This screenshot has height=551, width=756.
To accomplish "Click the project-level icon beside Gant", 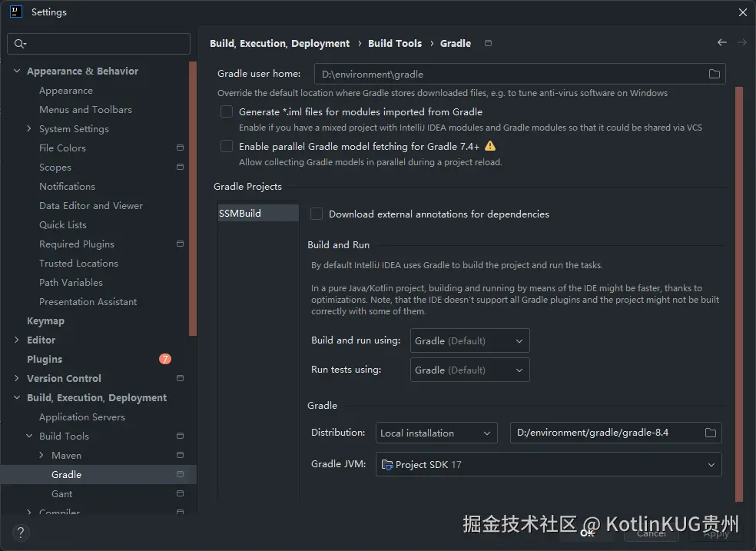I will 181,493.
